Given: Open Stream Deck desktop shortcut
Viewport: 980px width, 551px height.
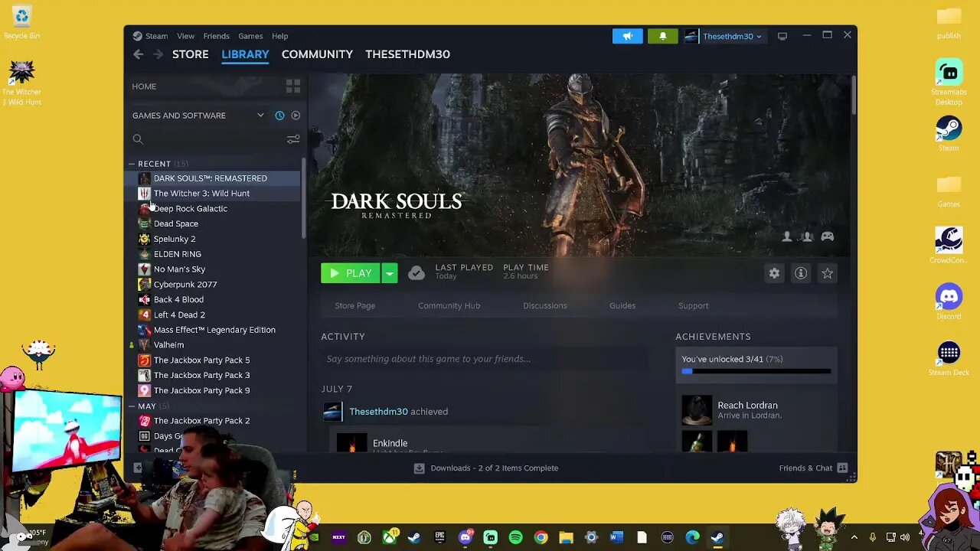Looking at the screenshot, I should (x=949, y=358).
